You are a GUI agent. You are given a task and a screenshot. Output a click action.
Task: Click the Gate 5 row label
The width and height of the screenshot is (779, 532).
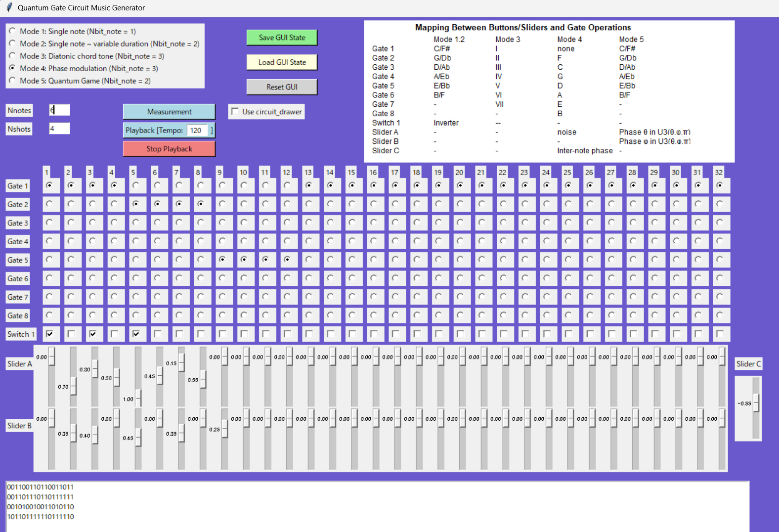(18, 260)
